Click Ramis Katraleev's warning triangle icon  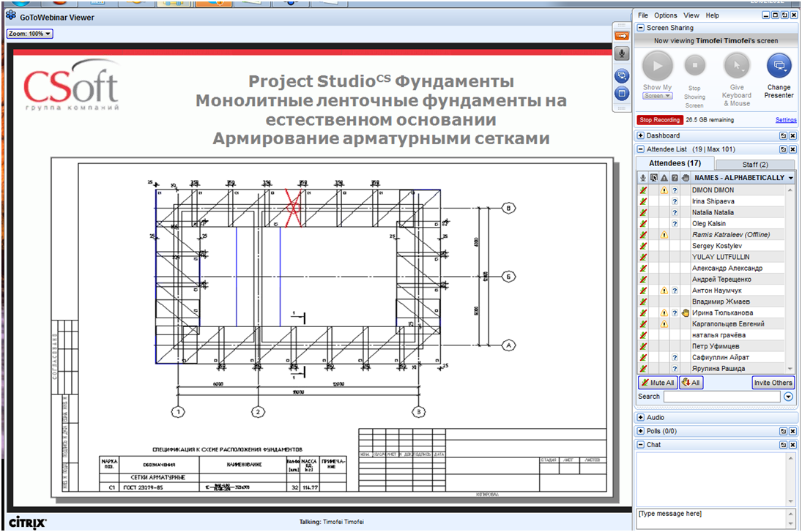[x=664, y=235]
